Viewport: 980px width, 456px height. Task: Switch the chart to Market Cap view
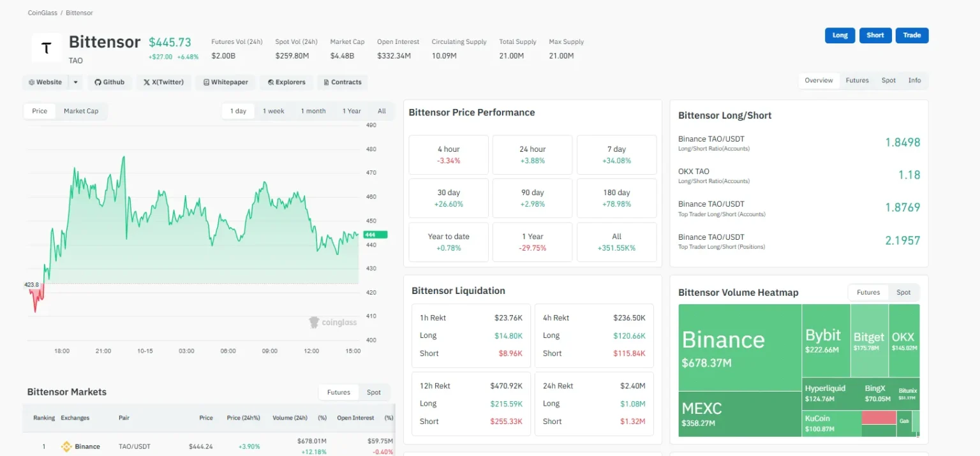81,110
